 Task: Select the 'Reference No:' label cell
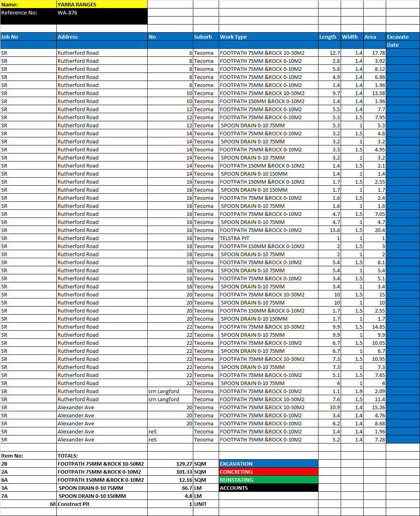click(28, 12)
